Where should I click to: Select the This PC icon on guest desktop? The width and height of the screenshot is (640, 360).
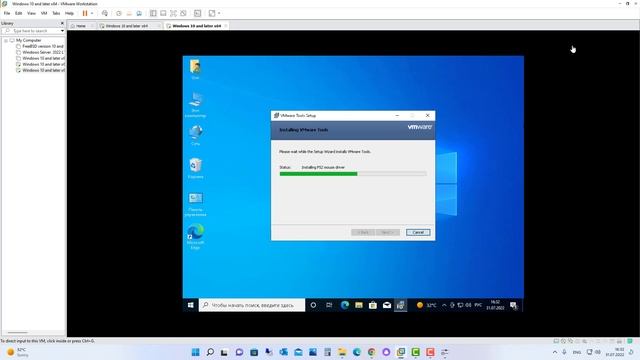[x=196, y=104]
